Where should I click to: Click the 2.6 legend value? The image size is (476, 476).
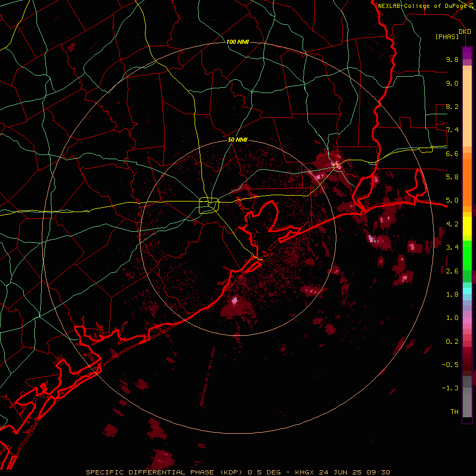click(x=452, y=271)
